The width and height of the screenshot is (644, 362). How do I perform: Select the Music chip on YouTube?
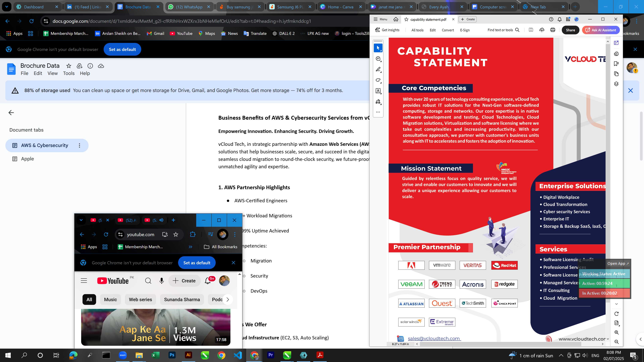click(x=110, y=299)
